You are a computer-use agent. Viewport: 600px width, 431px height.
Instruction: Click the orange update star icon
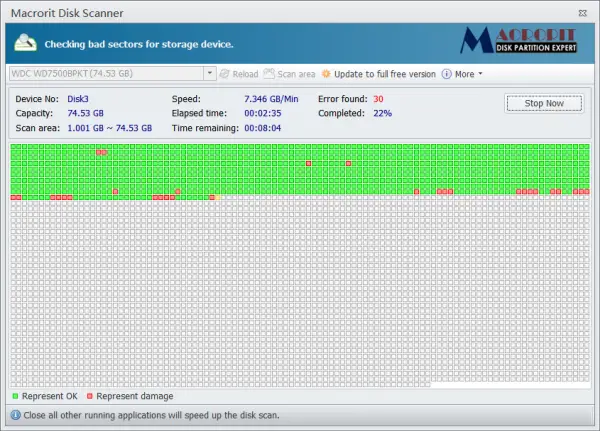(x=326, y=74)
